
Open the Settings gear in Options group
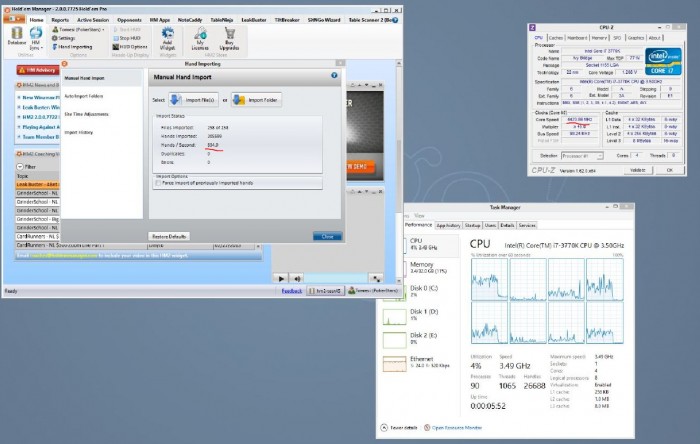pyautogui.click(x=64, y=38)
